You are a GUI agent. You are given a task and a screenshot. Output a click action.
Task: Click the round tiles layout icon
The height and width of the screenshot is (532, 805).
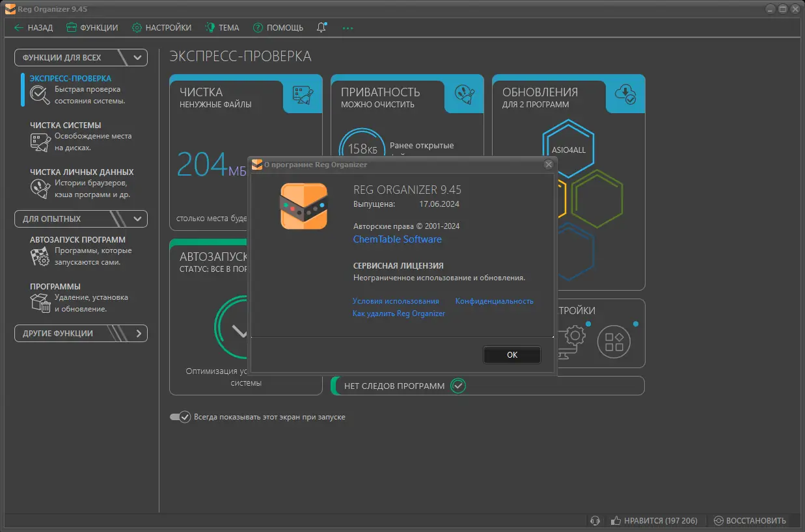[614, 341]
